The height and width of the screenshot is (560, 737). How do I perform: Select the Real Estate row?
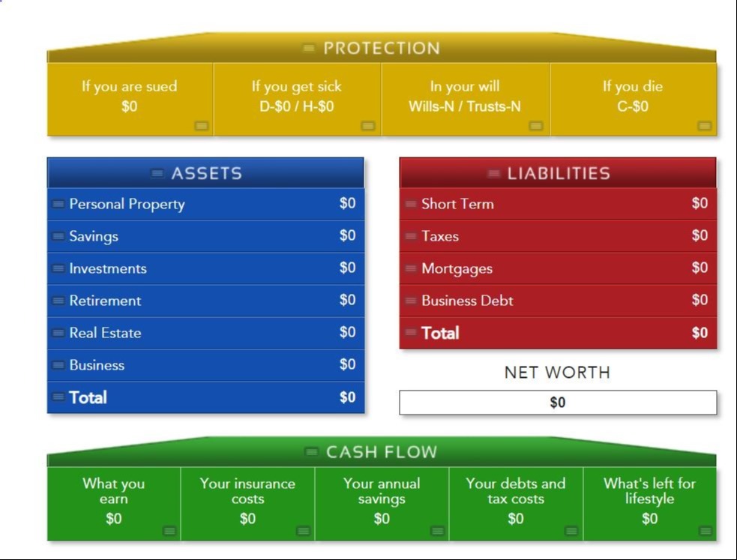[x=105, y=333]
